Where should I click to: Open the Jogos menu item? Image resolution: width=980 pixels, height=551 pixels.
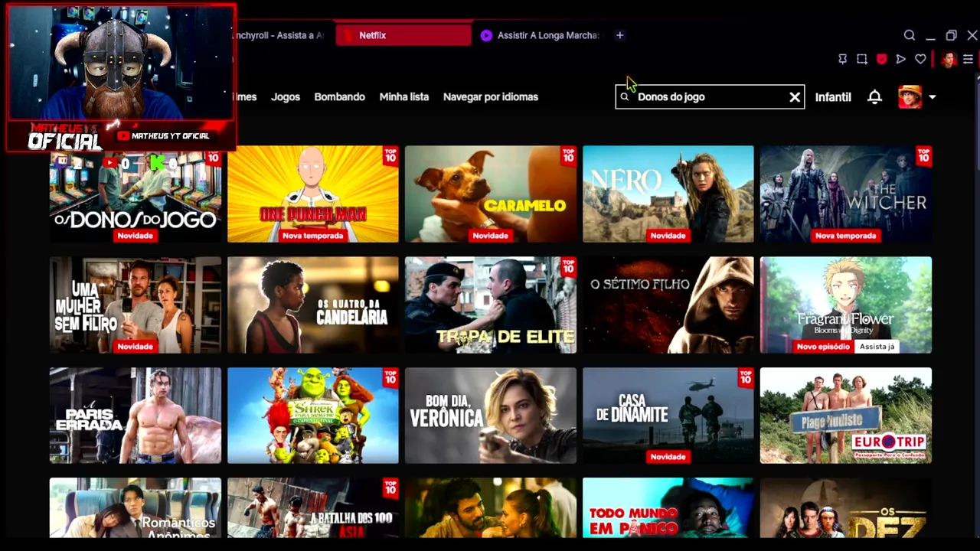coord(286,97)
